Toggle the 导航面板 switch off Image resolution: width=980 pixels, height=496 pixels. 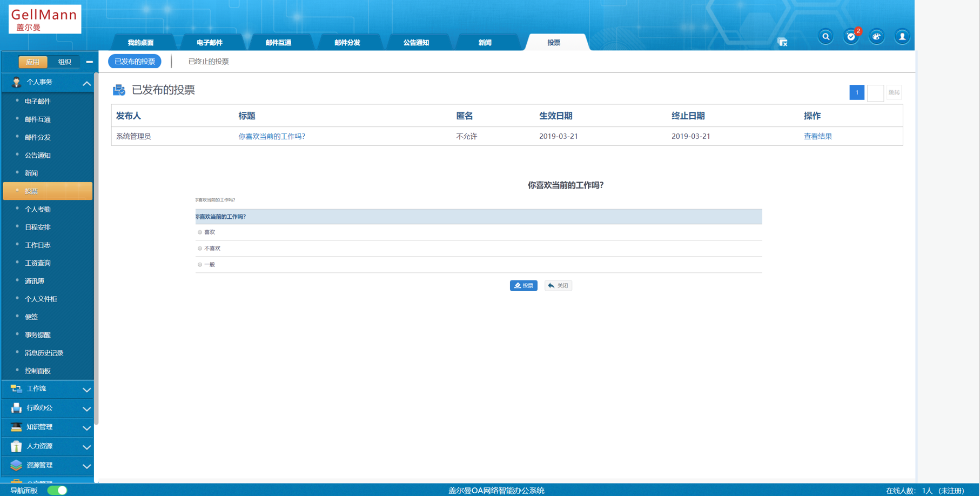(x=57, y=491)
